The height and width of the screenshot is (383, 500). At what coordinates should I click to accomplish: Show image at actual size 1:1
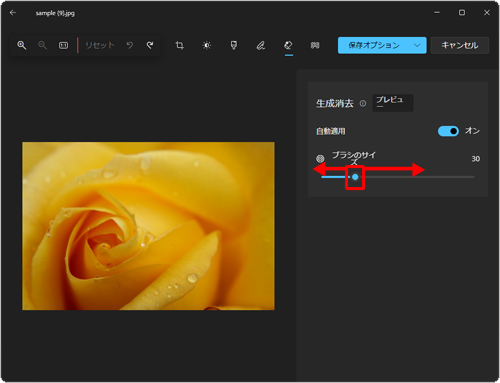[63, 45]
